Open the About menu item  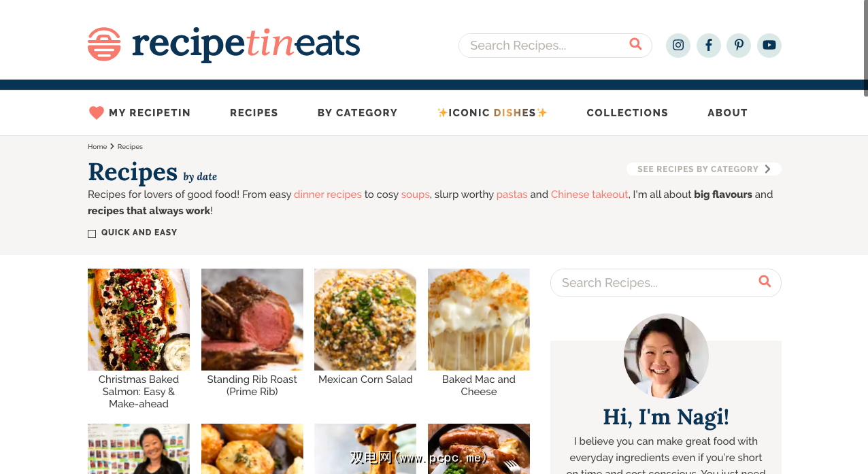coord(727,113)
